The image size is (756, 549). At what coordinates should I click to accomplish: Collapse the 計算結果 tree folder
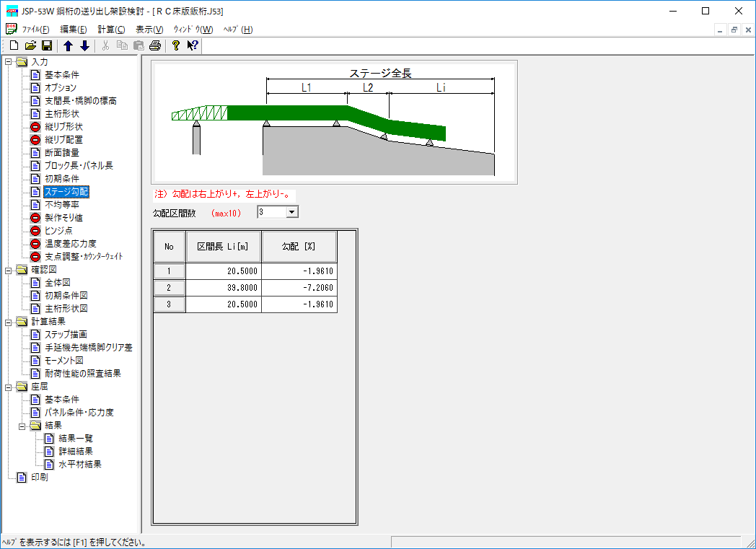pyautogui.click(x=8, y=322)
